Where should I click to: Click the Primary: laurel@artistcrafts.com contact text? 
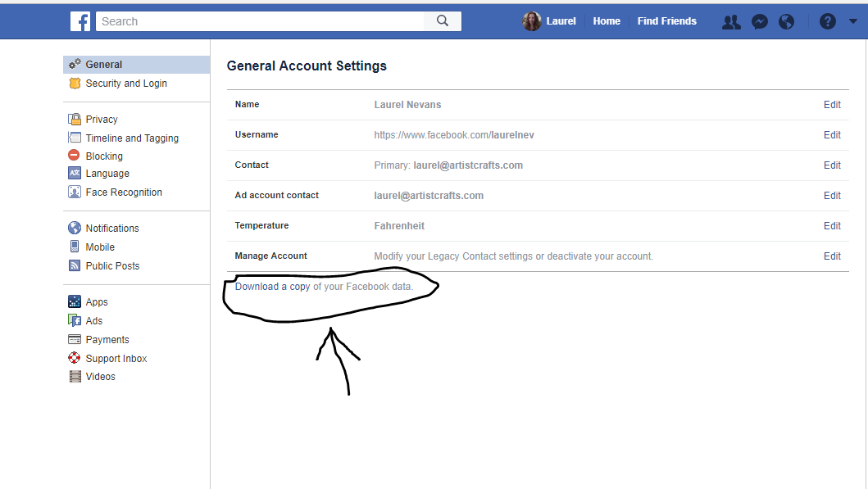(448, 165)
